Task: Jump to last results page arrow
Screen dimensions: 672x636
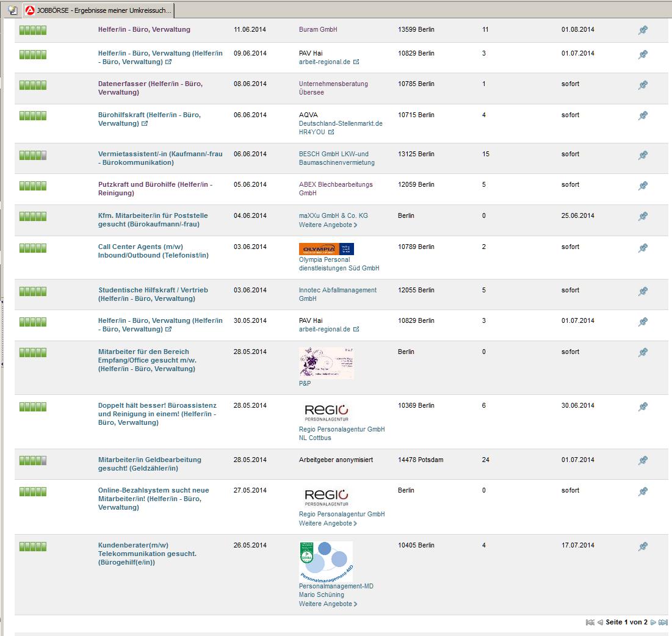Action: coord(663,623)
